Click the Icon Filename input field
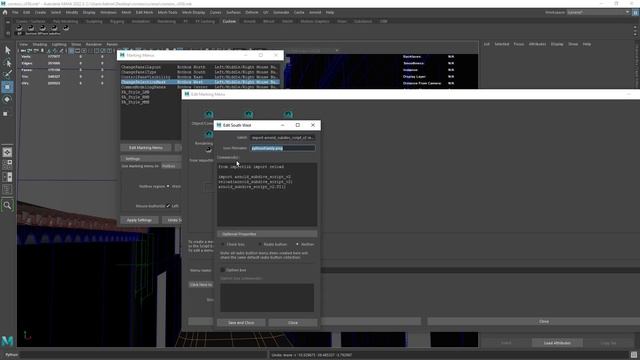The image size is (640, 360). 282,148
